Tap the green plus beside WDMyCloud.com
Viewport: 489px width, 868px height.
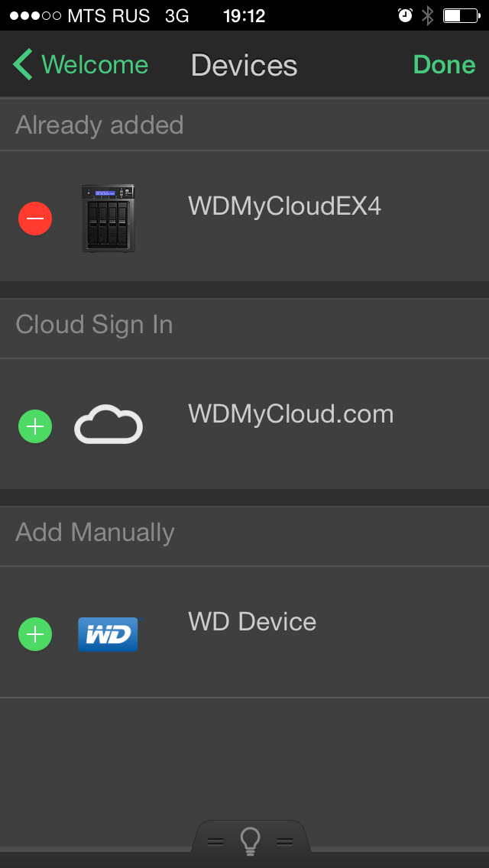(x=35, y=426)
